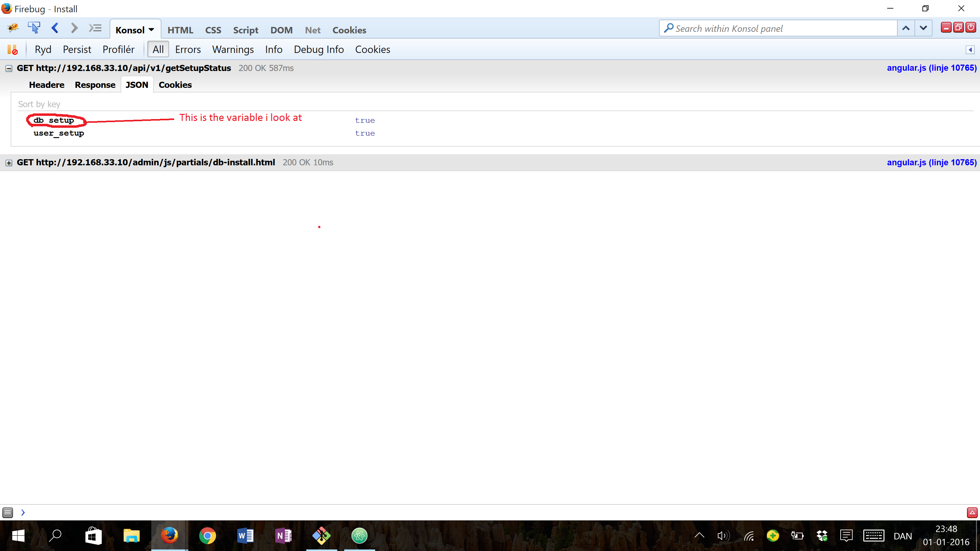Open the first angular.js linje 10765 link

coord(931,68)
